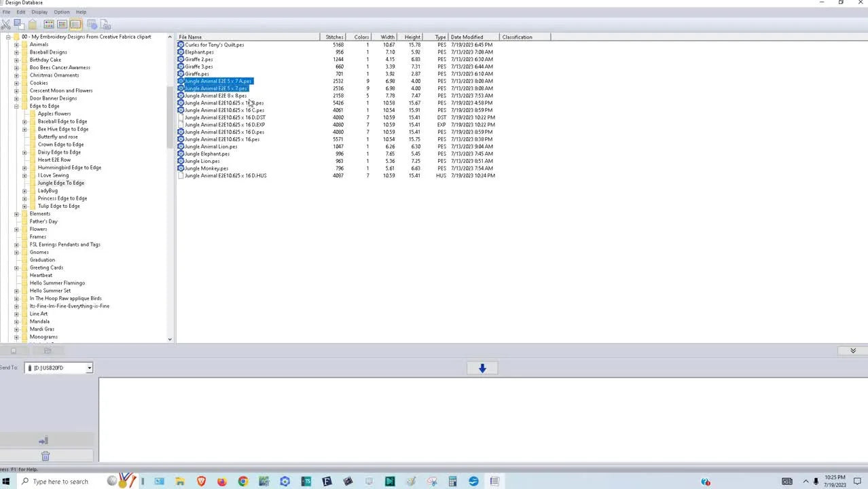
Task: Open the Send To drive dropdown
Action: click(89, 368)
